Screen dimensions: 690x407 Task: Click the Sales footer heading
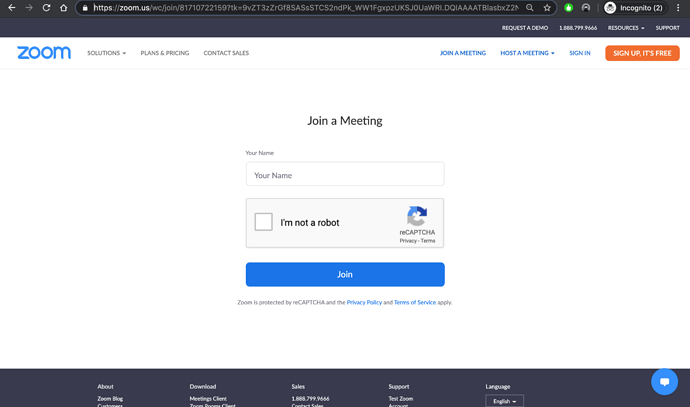click(298, 386)
